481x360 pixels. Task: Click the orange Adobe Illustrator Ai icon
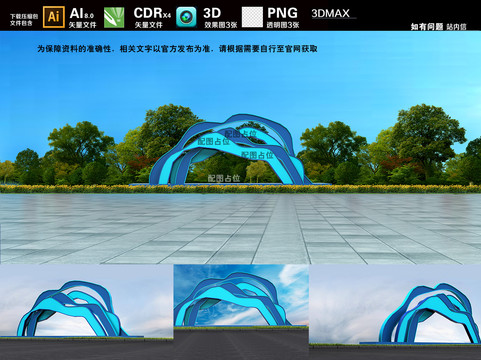[54, 17]
